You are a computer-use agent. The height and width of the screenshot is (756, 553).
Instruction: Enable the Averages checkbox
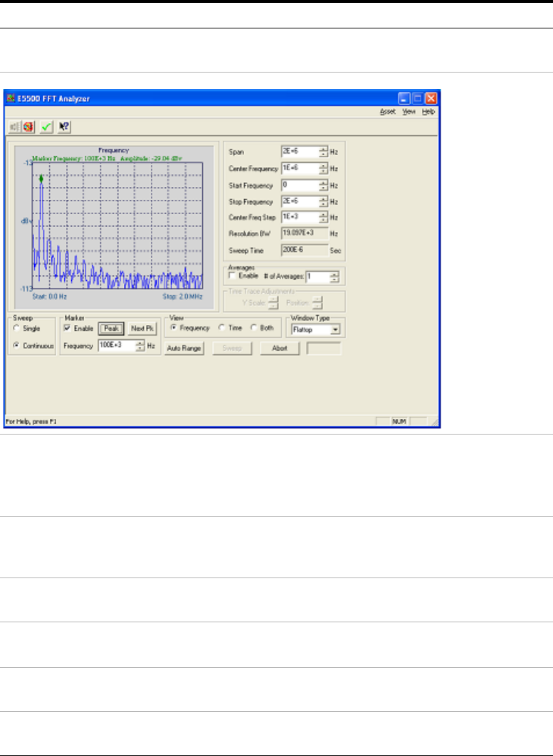[232, 276]
